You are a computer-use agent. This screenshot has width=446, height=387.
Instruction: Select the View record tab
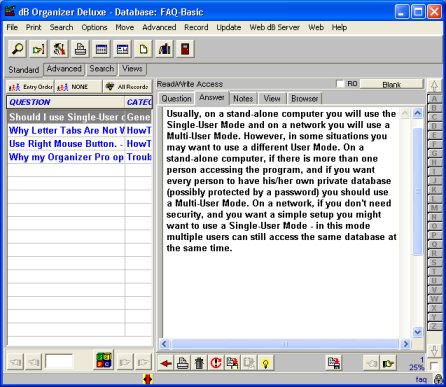click(272, 99)
